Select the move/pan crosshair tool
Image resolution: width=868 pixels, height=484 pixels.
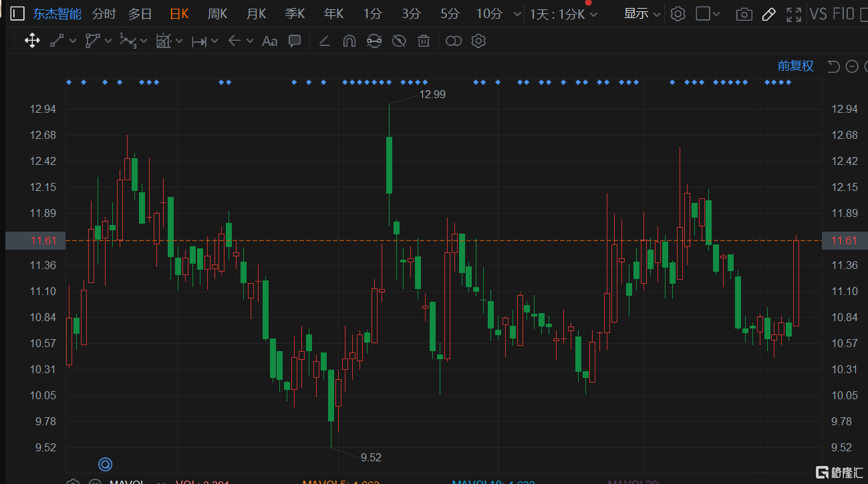31,41
